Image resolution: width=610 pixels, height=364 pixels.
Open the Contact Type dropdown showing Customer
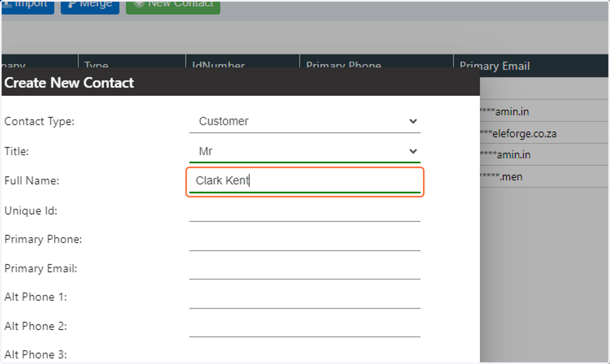[304, 121]
